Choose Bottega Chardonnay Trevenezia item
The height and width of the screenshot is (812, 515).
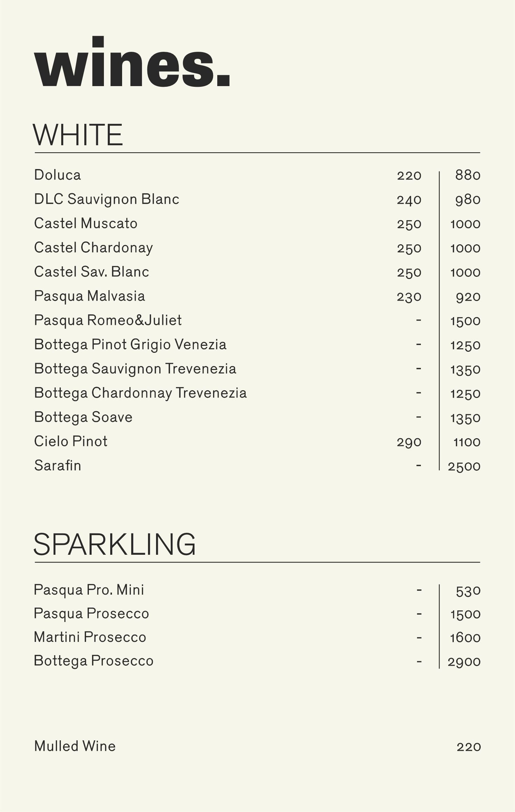pos(140,393)
